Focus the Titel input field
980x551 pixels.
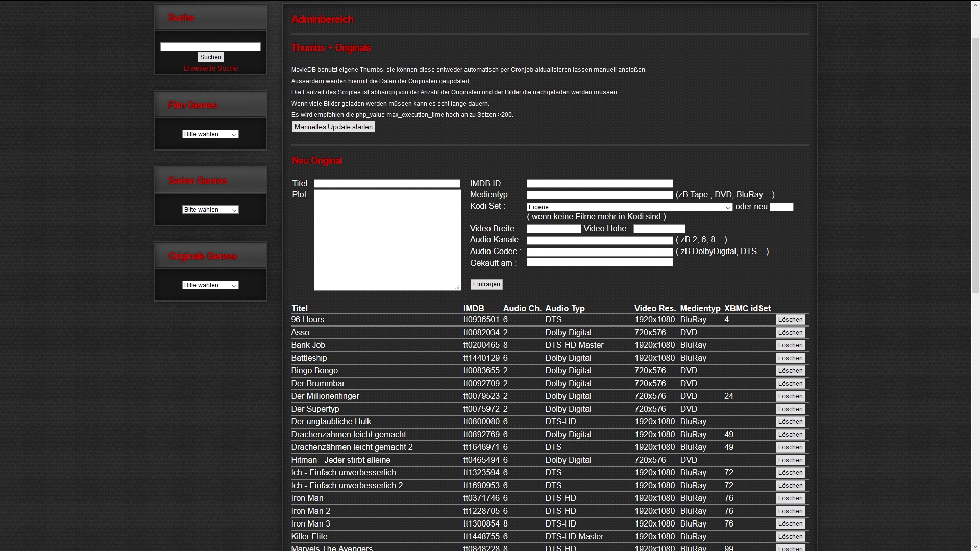[387, 184]
